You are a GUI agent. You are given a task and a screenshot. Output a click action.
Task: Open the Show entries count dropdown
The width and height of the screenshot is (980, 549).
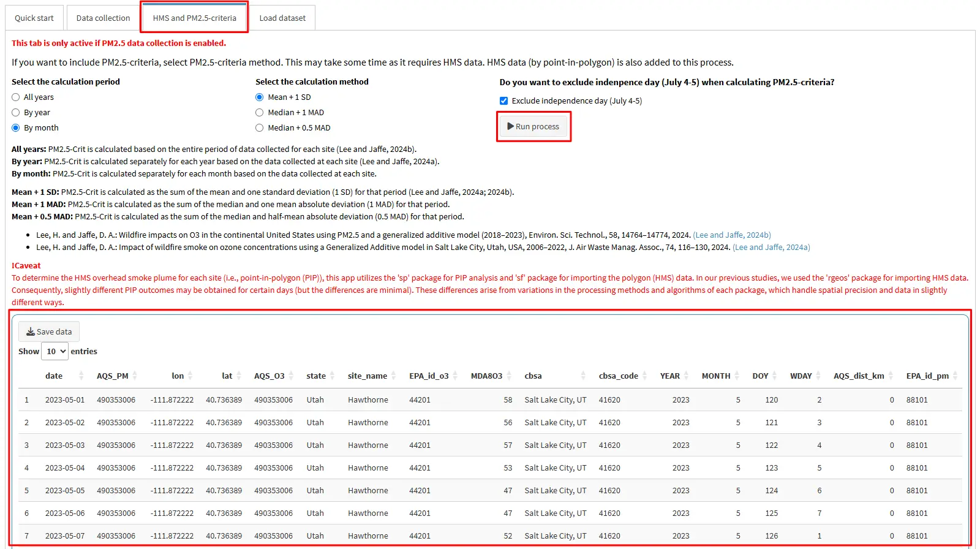pyautogui.click(x=55, y=351)
